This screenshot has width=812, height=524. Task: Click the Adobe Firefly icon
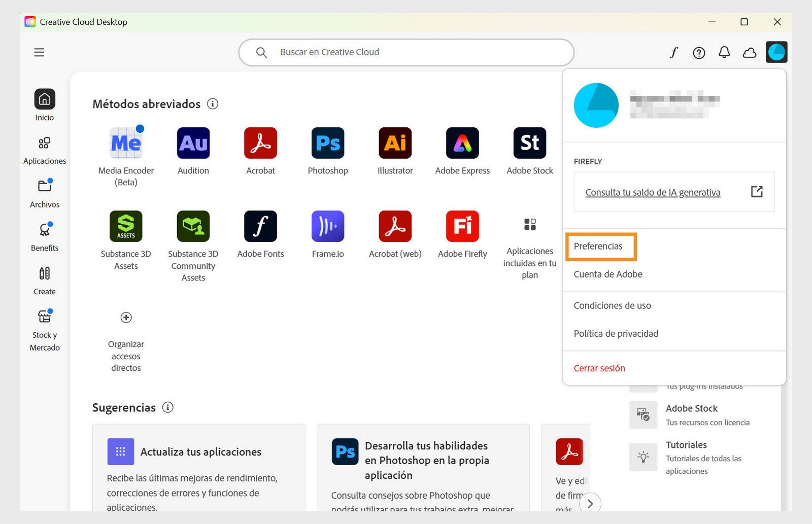click(461, 227)
